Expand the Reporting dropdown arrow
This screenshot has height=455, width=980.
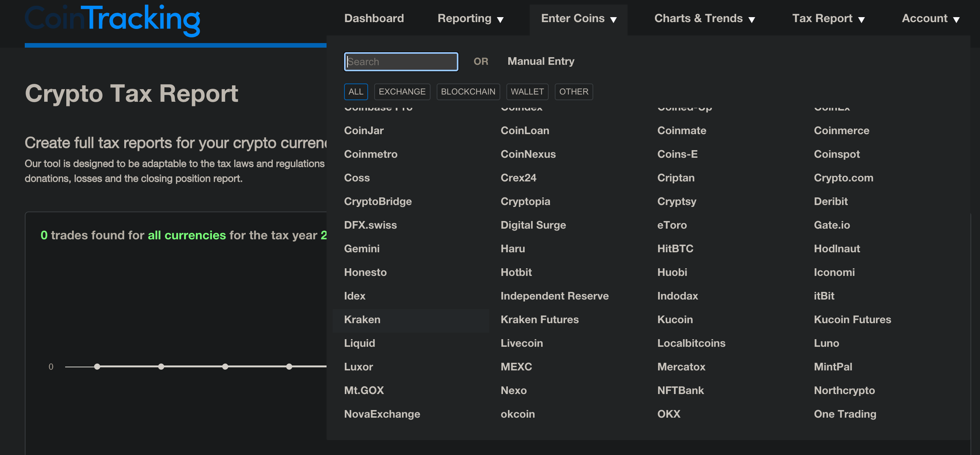[x=500, y=20]
